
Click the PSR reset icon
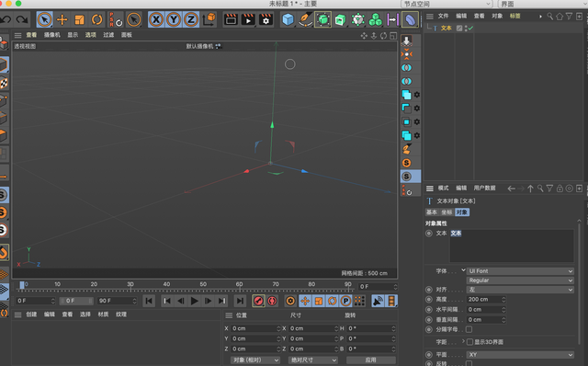pos(116,19)
